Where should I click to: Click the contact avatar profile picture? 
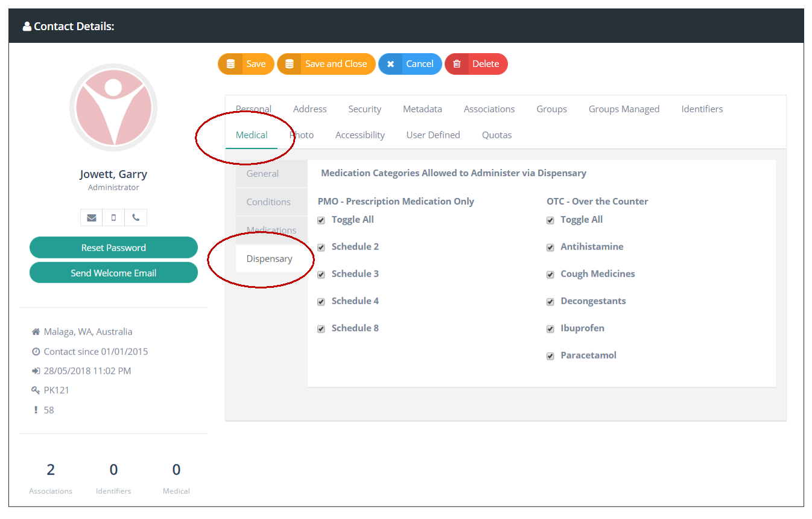(113, 107)
